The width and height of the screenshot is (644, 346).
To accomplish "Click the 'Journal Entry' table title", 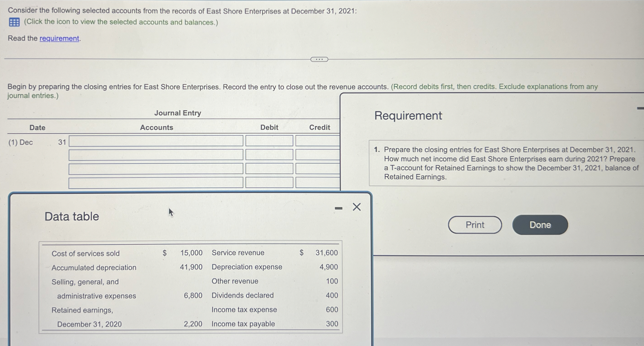I will click(x=177, y=113).
